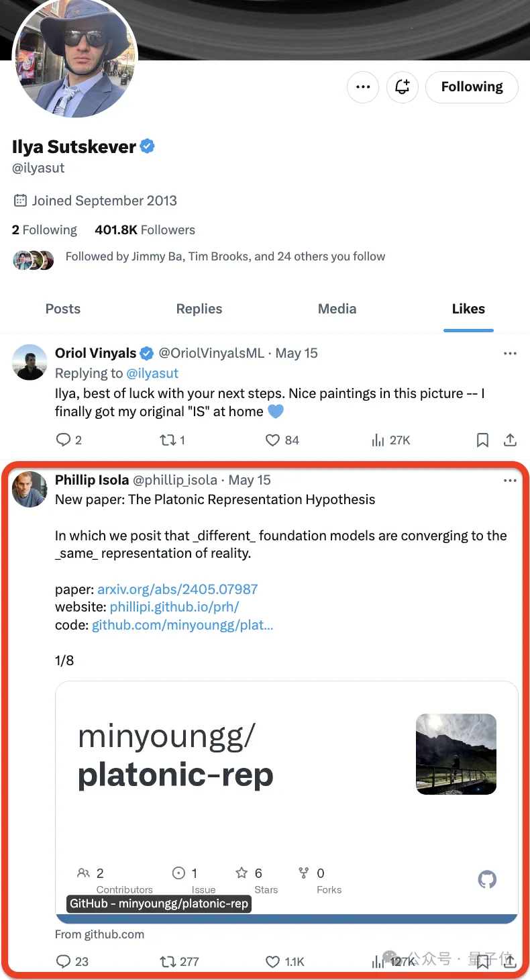530x980 pixels.
Task: Open the arxiv.org paper link
Action: 177,589
